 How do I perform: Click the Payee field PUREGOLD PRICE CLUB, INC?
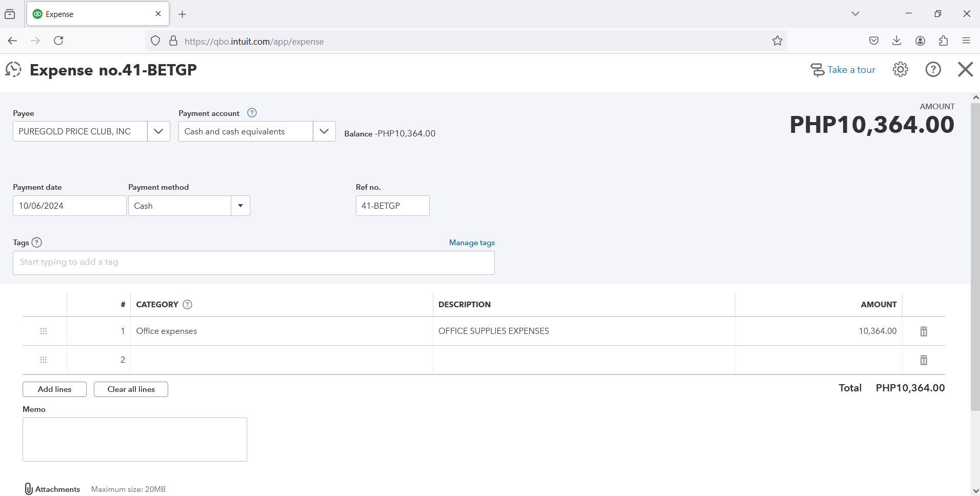tap(80, 131)
